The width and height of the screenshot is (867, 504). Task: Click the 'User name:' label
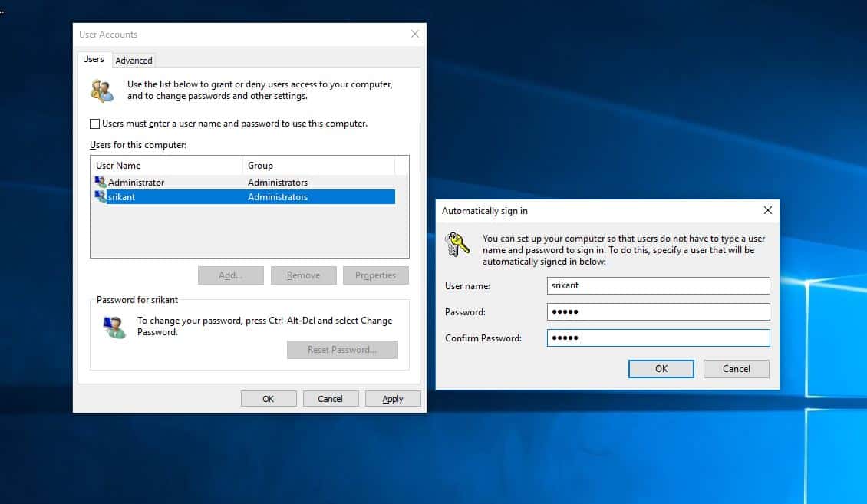467,286
